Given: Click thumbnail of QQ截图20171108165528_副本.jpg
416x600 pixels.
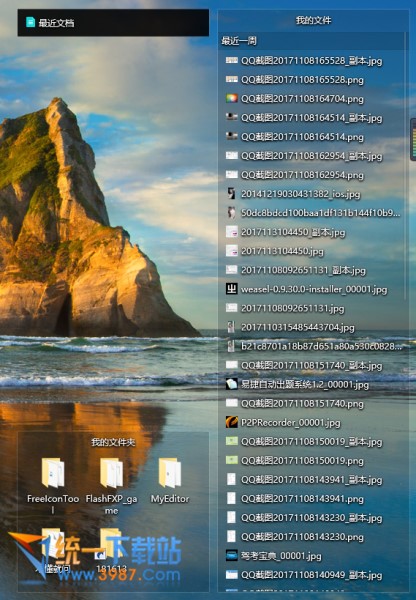Looking at the screenshot, I should (x=232, y=60).
